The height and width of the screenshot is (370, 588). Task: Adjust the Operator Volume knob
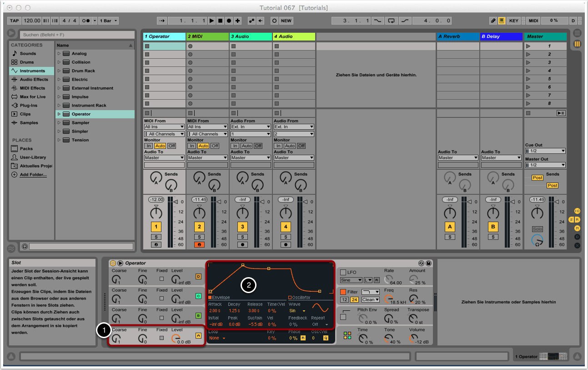413,338
